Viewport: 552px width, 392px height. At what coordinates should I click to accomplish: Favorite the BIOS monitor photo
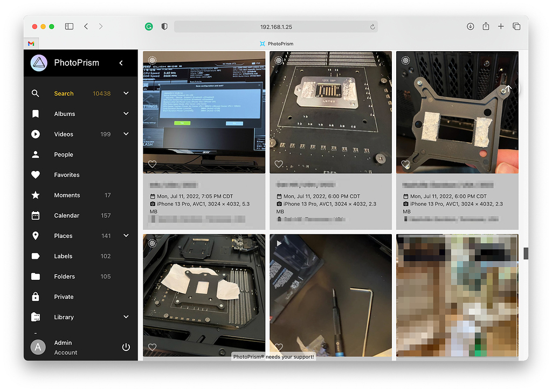(x=152, y=164)
